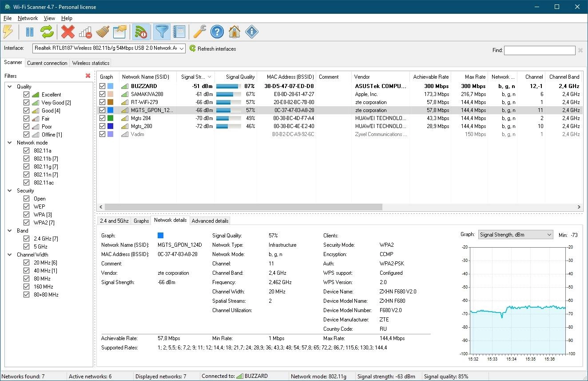Open the Advanced details tab

[210, 221]
